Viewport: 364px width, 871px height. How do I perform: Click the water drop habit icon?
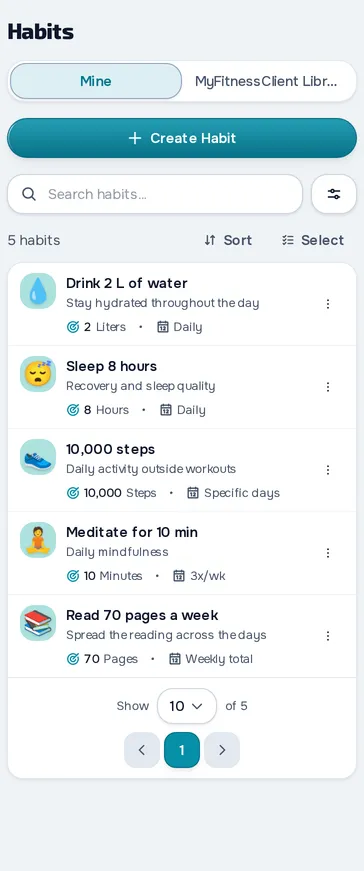click(38, 291)
